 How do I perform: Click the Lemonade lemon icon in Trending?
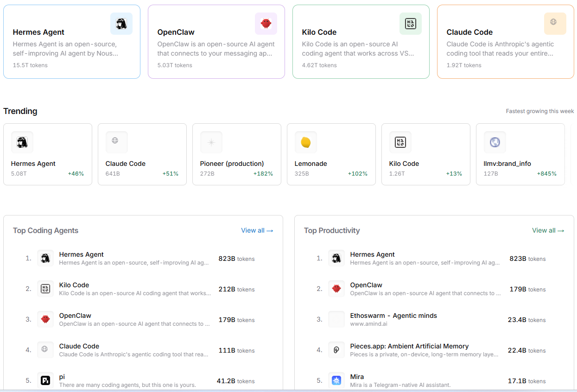306,142
